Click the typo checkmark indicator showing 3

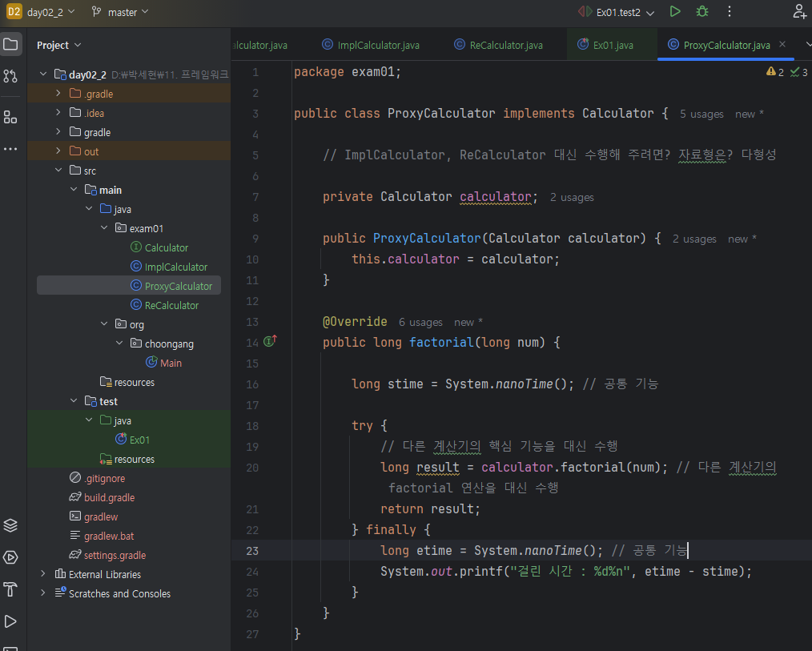[799, 72]
